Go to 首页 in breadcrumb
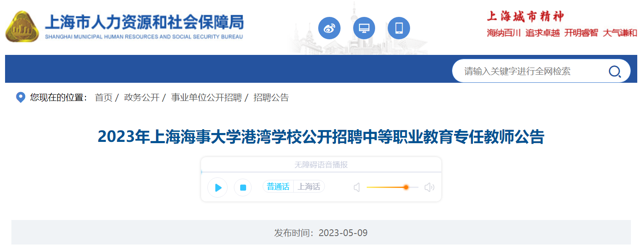The image size is (644, 250). pyautogui.click(x=104, y=98)
